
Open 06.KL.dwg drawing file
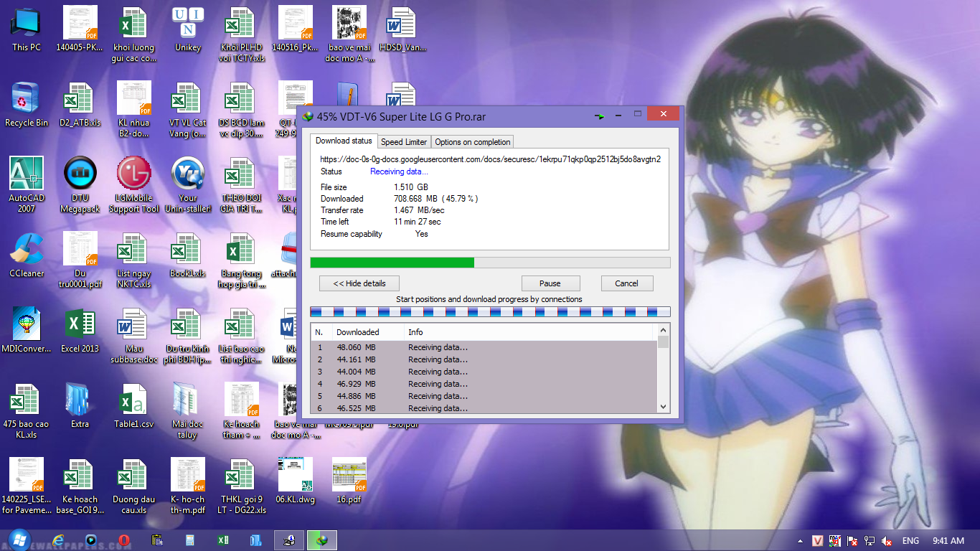point(296,481)
